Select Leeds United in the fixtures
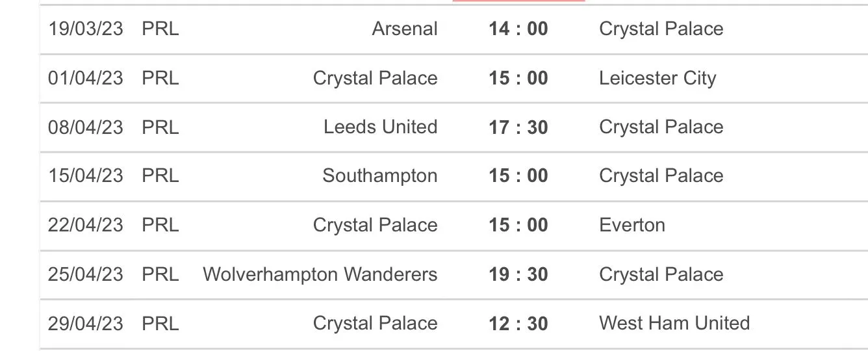The image size is (868, 351). (x=380, y=127)
